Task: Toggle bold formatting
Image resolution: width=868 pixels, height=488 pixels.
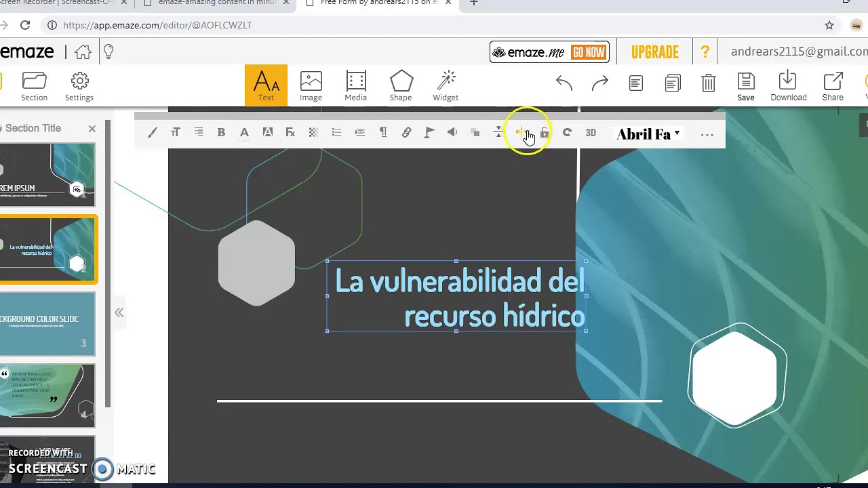Action: 221,133
